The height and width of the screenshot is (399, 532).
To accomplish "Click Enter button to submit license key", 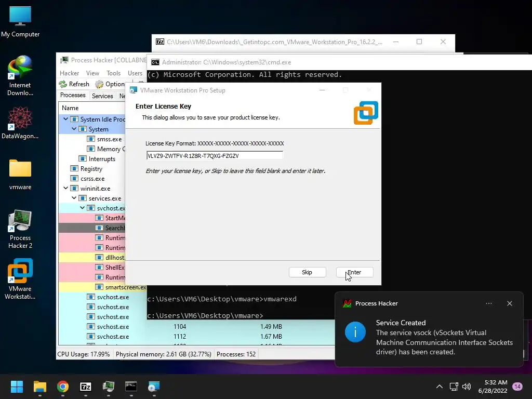I will point(354,272).
